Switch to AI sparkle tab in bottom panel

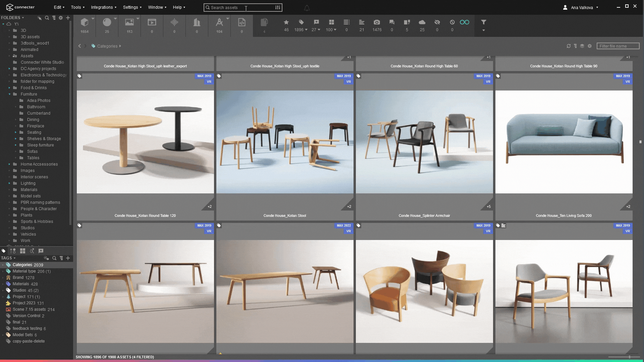(x=32, y=251)
